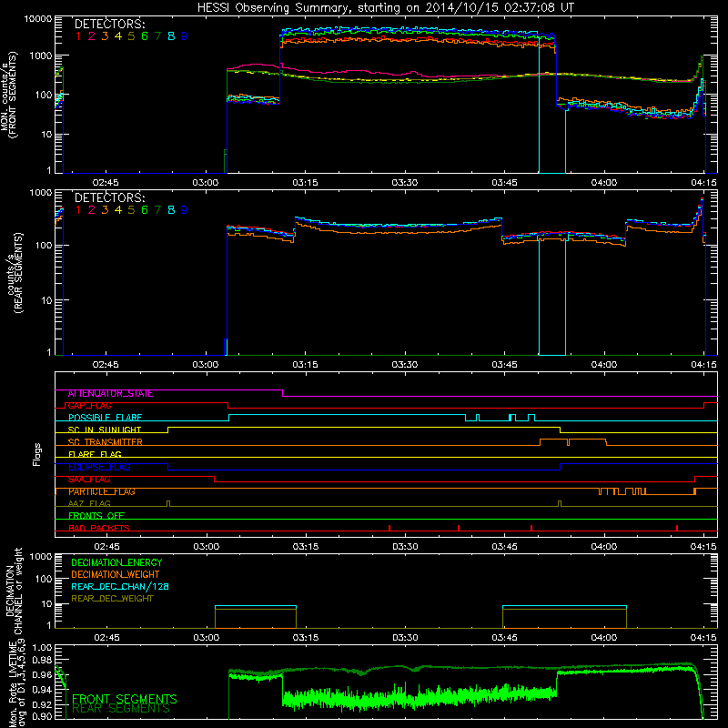The width and height of the screenshot is (728, 728).
Task: Click the ATTENUATOR_STATE flag label
Action: [110, 394]
